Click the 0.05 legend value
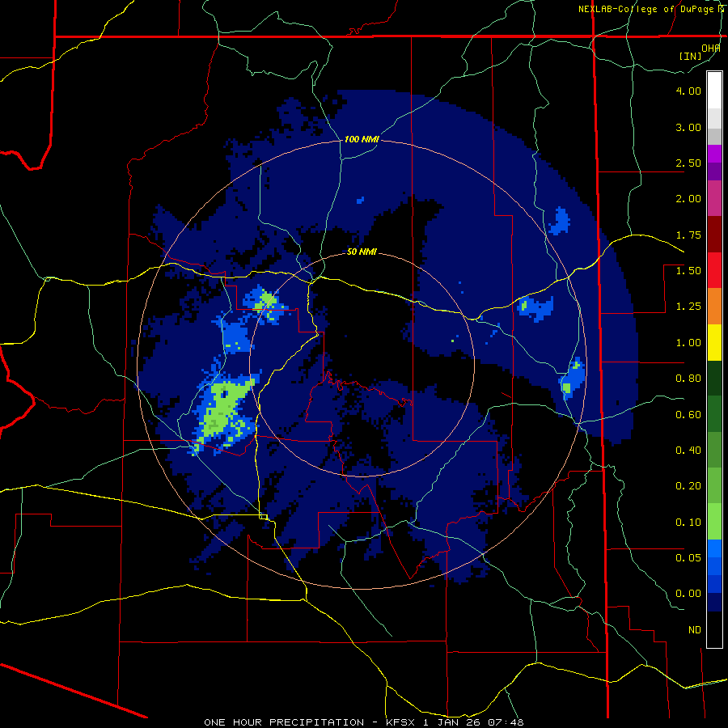Viewport: 728px width, 728px height. pos(688,557)
